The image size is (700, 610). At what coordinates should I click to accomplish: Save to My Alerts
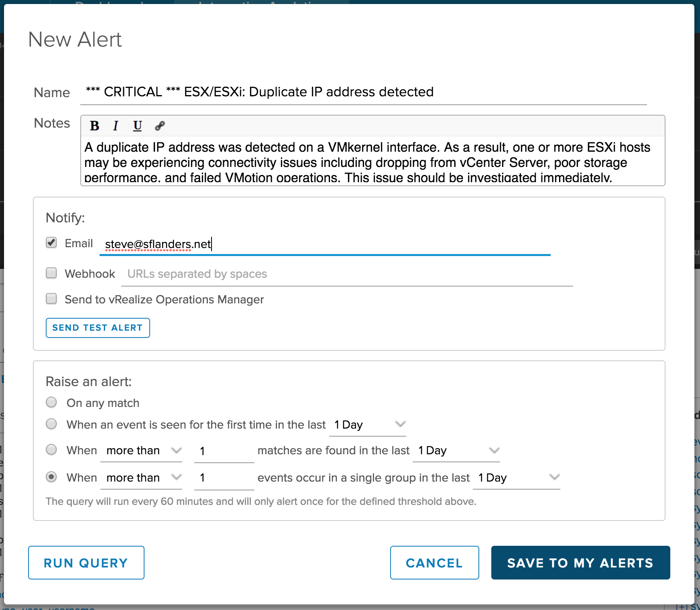coord(580,563)
